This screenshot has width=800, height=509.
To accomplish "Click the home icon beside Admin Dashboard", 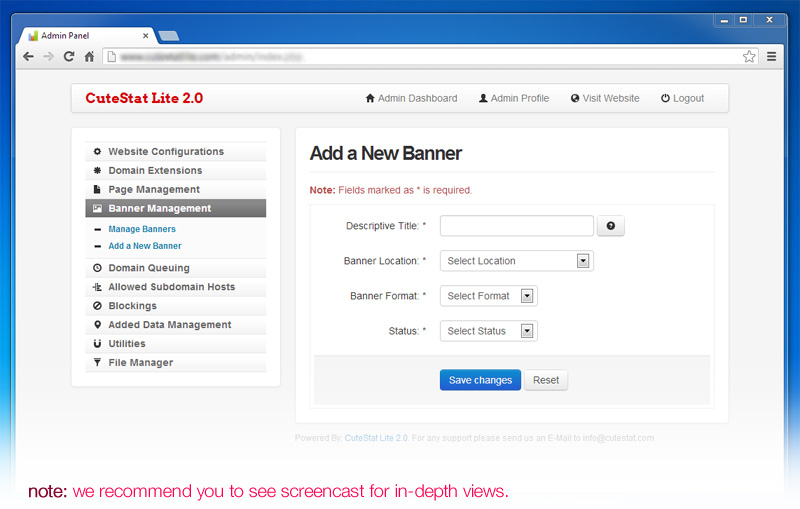I will coord(370,98).
